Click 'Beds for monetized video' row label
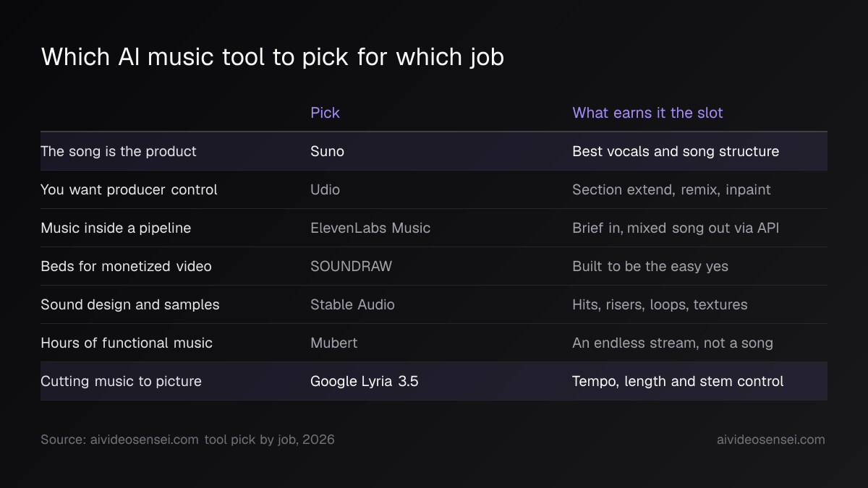This screenshot has height=488, width=868. click(x=126, y=266)
